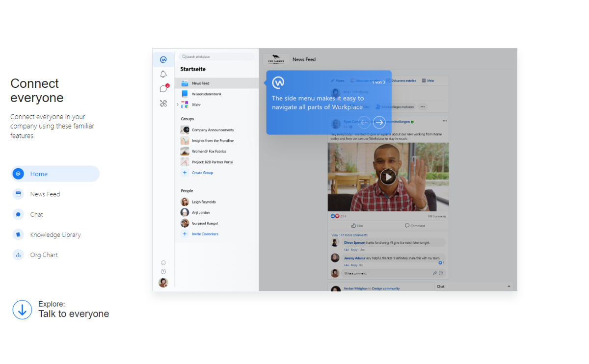
Task: Open the chat bubble icon with red badge
Action: (163, 89)
